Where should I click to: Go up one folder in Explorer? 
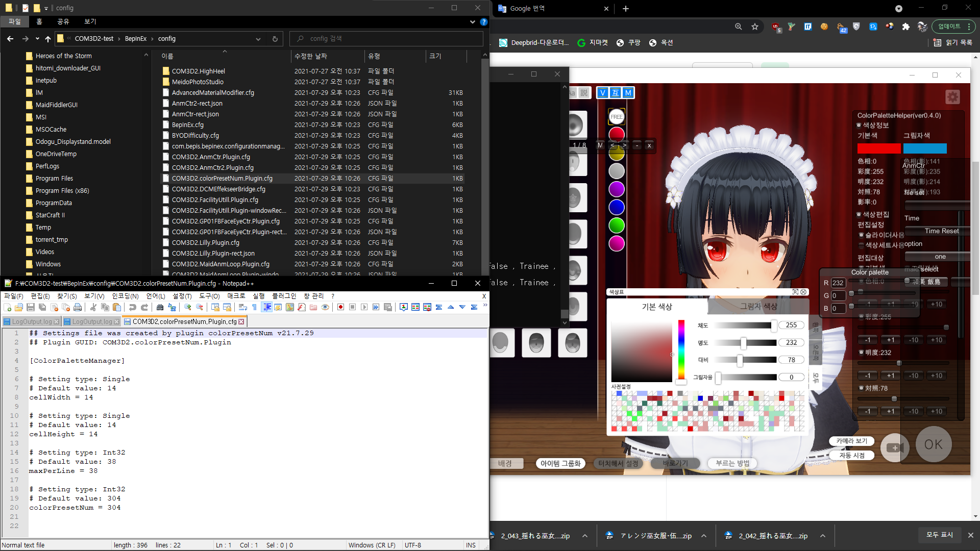coord(48,39)
